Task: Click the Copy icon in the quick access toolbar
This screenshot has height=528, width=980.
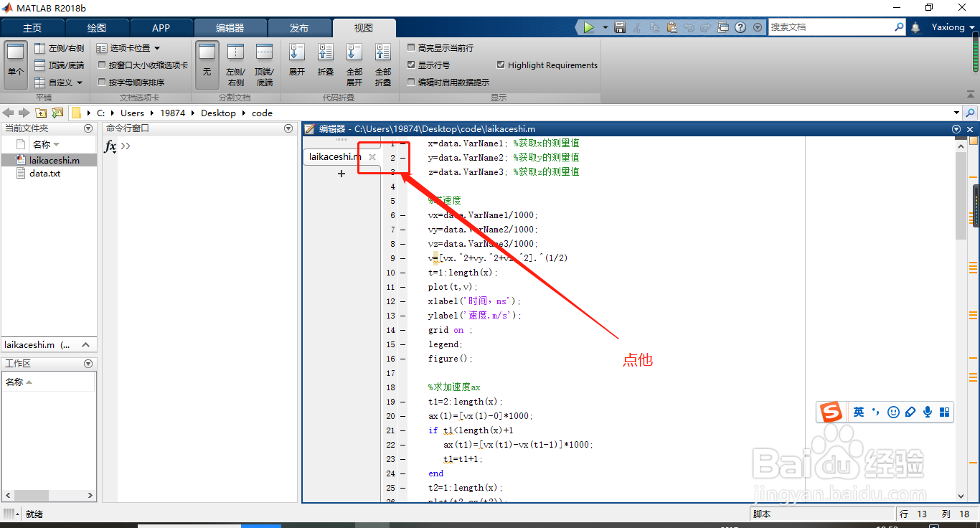Action: (655, 27)
